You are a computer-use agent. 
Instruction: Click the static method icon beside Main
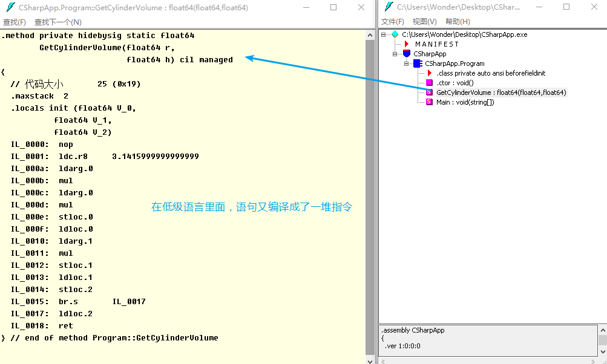click(x=429, y=102)
